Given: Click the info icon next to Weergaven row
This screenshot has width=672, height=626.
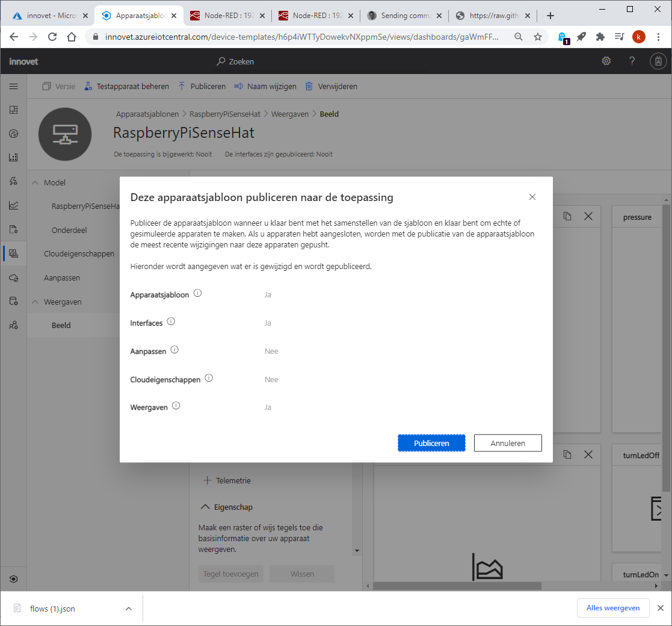Looking at the screenshot, I should click(176, 406).
